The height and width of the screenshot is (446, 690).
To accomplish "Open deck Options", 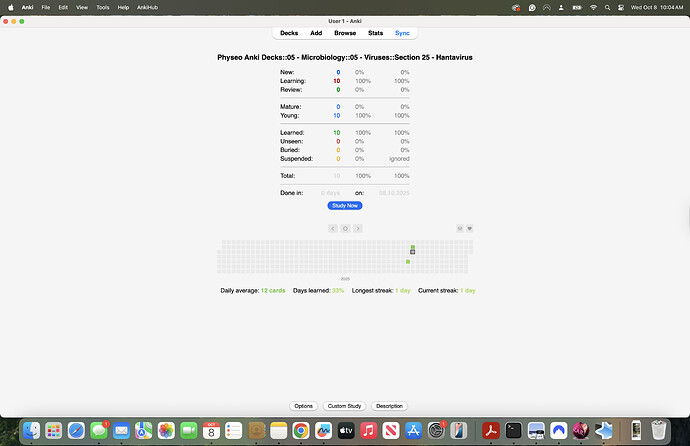I will (x=304, y=406).
